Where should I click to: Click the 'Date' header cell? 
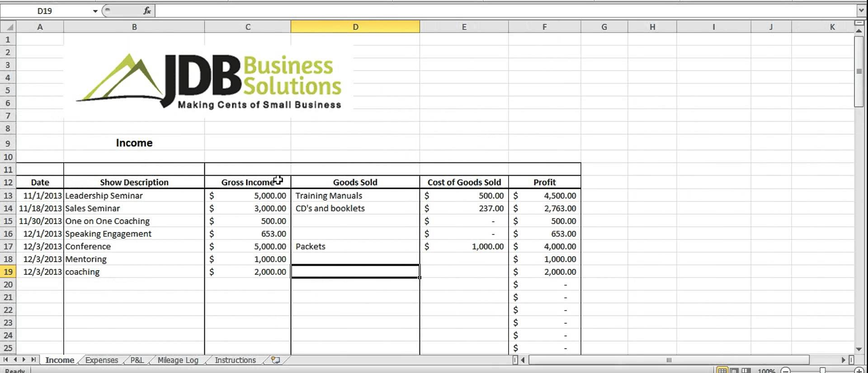click(x=40, y=182)
